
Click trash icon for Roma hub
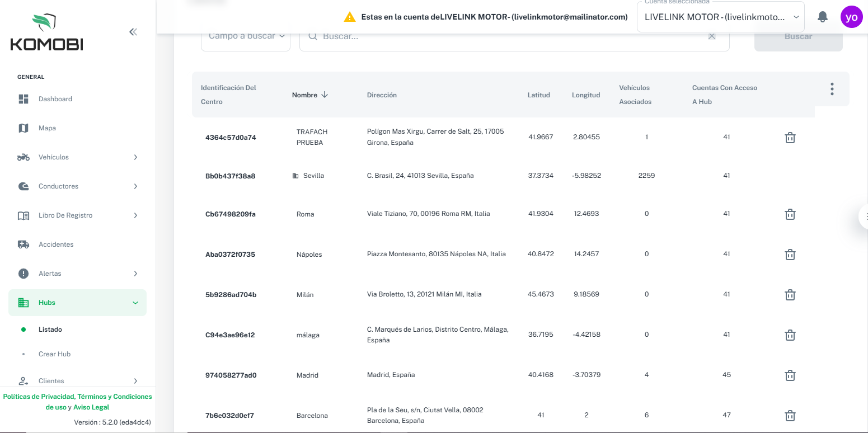pos(790,214)
